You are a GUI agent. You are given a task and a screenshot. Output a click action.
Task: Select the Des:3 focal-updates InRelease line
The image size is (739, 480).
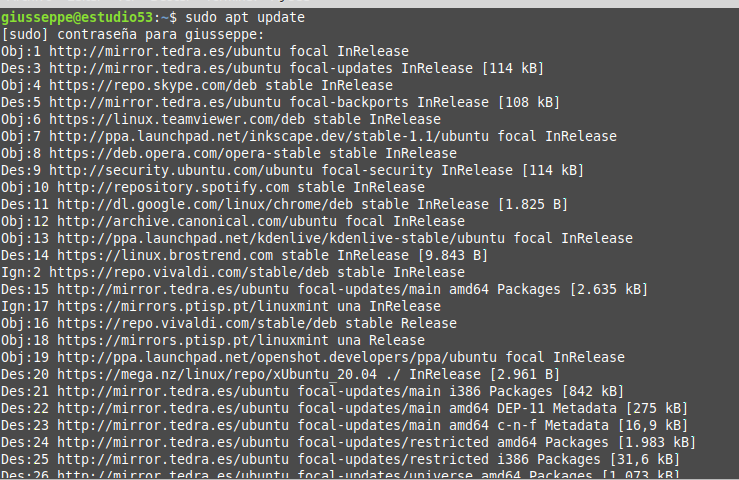pos(272,68)
